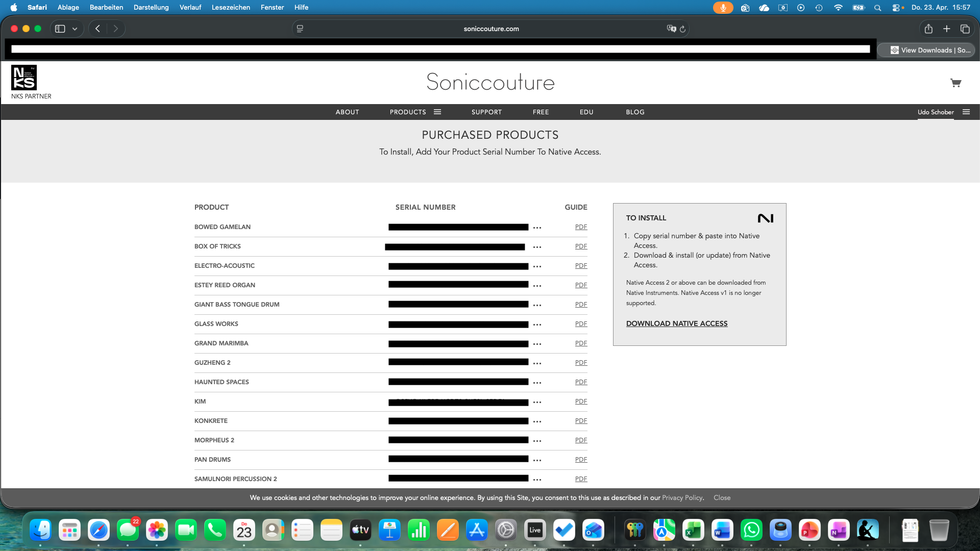
Task: Show more options for Kim serial
Action: (x=537, y=403)
